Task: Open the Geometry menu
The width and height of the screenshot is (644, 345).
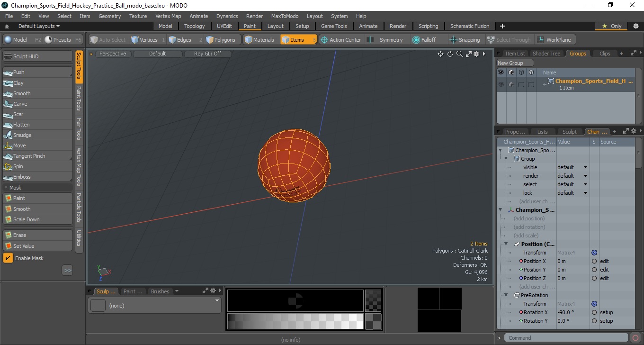Action: coord(109,16)
